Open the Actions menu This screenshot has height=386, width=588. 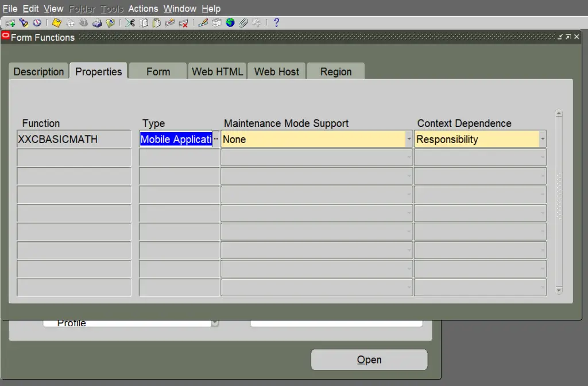(143, 9)
